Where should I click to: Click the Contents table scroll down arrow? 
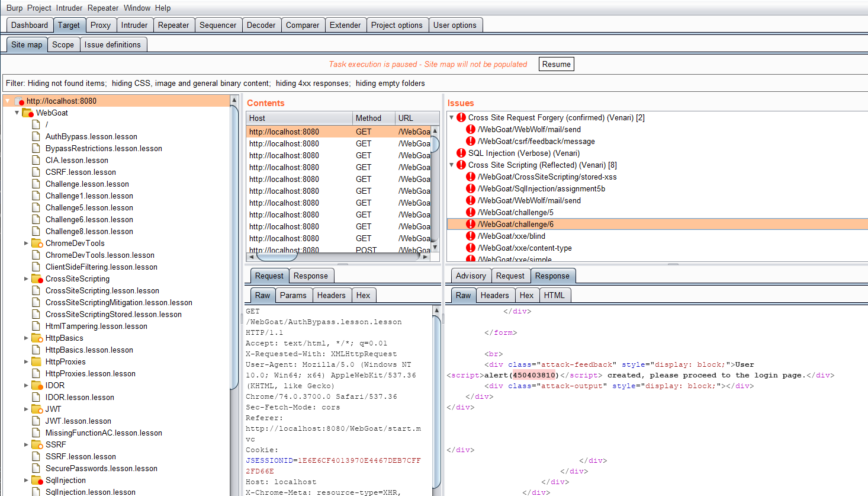(435, 247)
